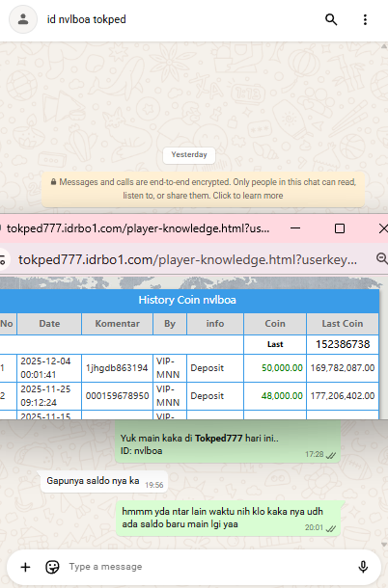The width and height of the screenshot is (388, 588).
Task: Select coin amount 48,000.00
Action: pos(282,395)
